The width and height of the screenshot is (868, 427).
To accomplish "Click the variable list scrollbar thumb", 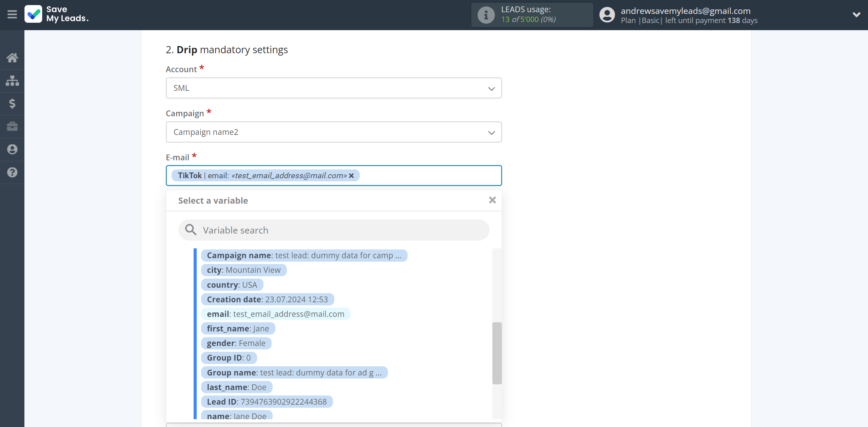I will click(x=497, y=353).
